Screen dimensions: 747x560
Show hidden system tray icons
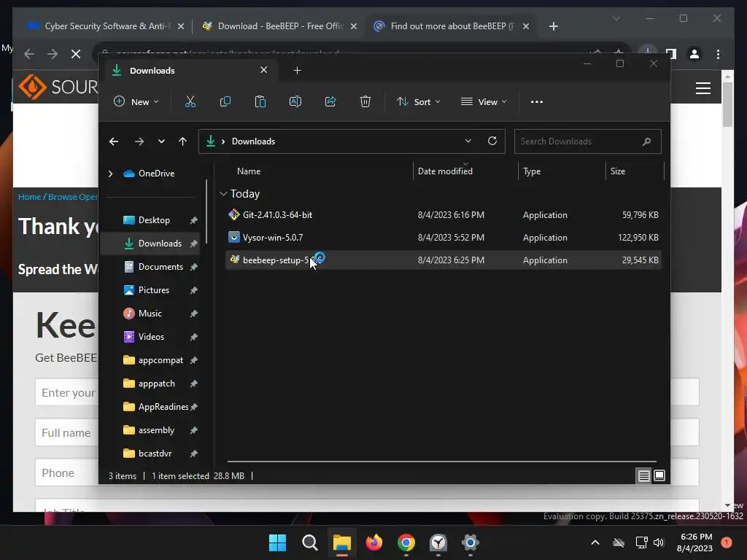pos(595,542)
